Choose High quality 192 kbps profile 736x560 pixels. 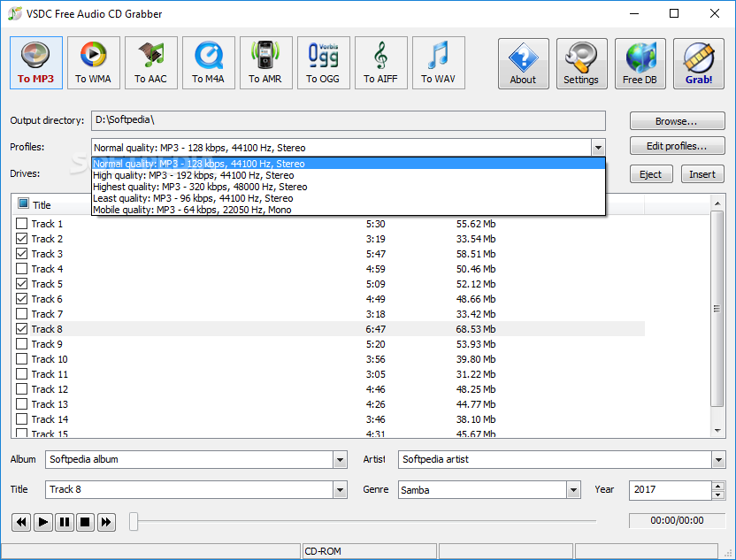349,175
